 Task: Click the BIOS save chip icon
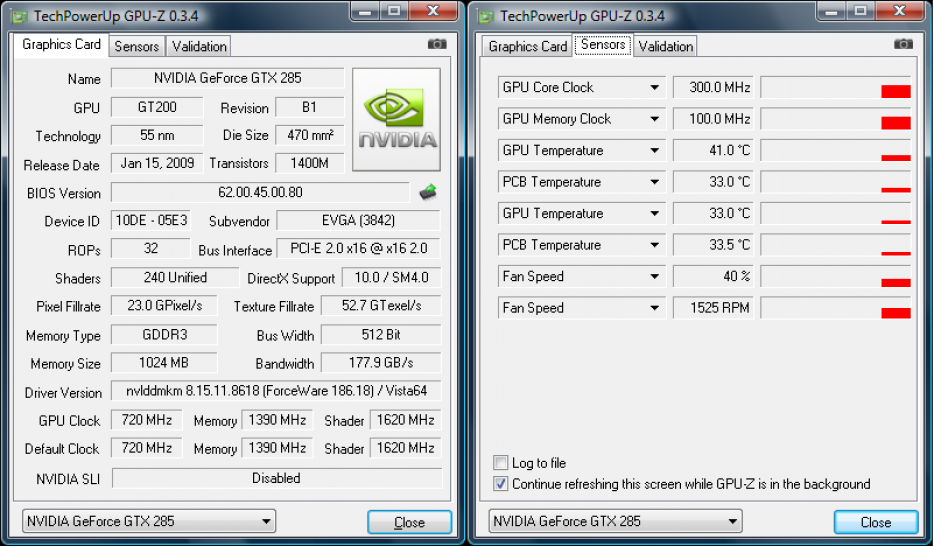click(x=428, y=192)
